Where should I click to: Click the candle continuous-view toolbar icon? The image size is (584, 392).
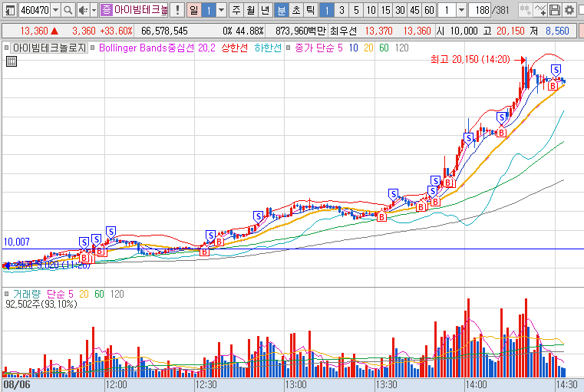(x=525, y=10)
